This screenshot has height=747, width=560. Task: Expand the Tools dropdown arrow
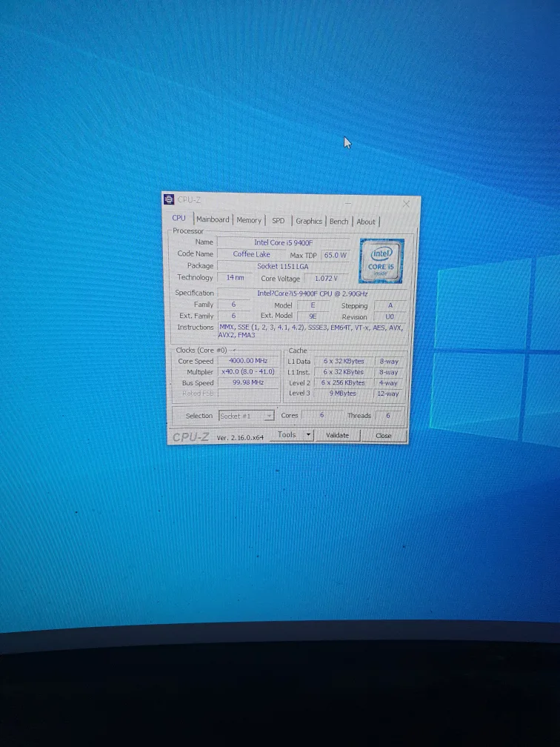coord(308,434)
